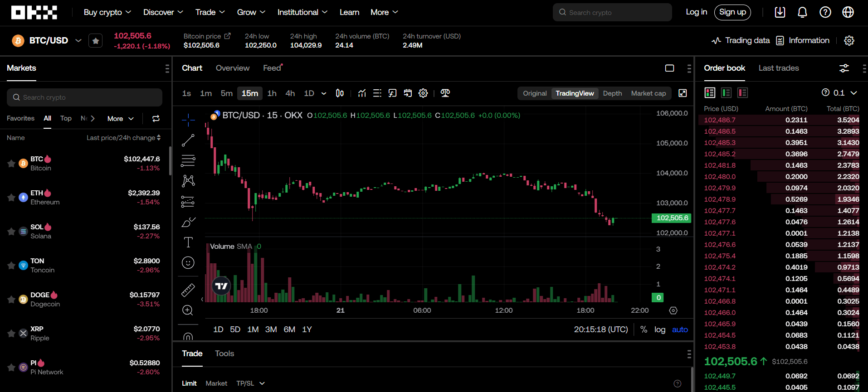Open the app download icon in header
Viewport: 868px width, 392px height.
(x=780, y=12)
